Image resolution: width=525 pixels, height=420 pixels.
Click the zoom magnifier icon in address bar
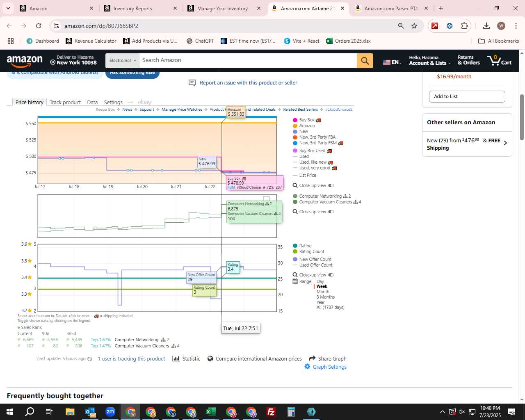click(401, 26)
